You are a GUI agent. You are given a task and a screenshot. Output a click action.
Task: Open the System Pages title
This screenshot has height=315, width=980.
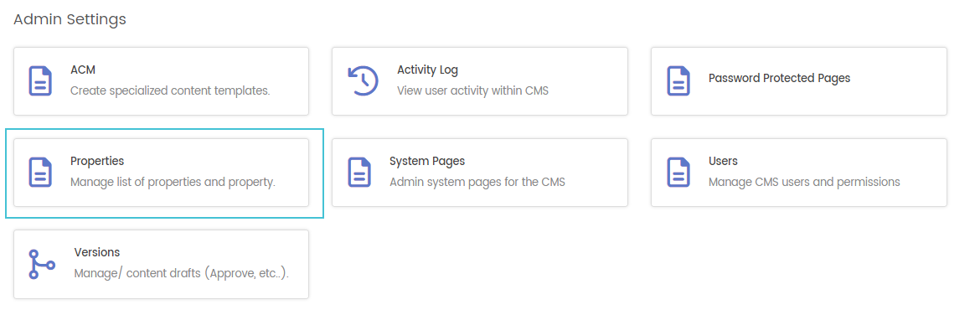(427, 161)
